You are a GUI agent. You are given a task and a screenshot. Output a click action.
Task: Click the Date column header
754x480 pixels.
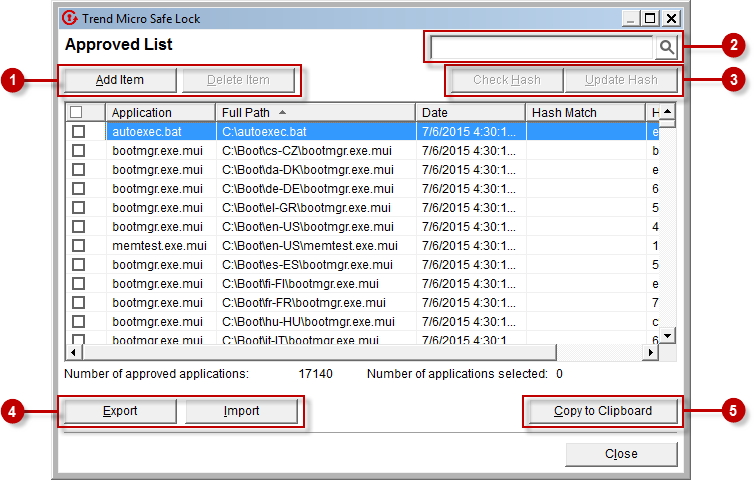tap(470, 113)
